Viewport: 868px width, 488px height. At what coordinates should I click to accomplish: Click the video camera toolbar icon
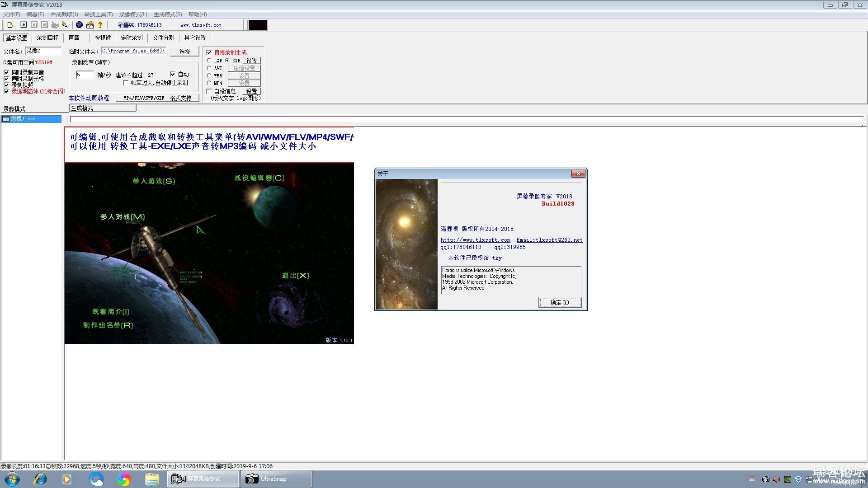click(x=55, y=25)
